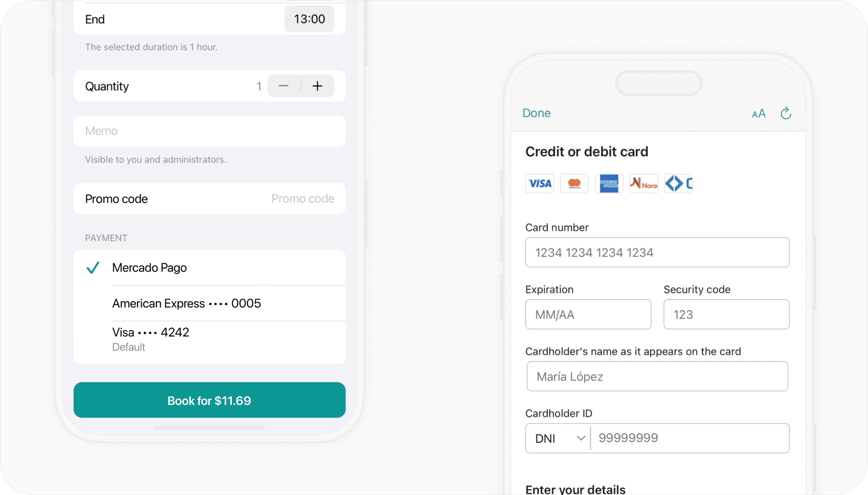Select Mercado Pago as payment method
Image resolution: width=868 pixels, height=495 pixels.
pos(149,268)
